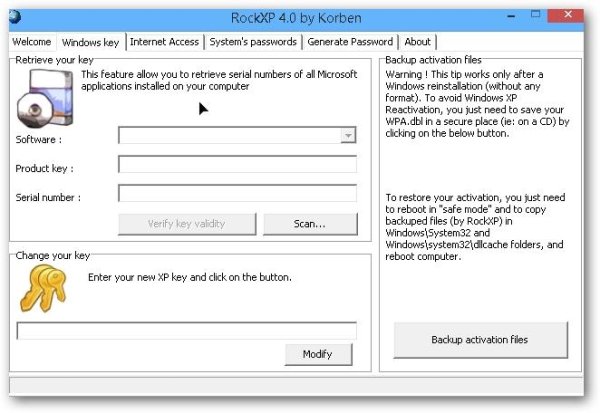
Task: Maximize the RockXP window
Action: pyautogui.click(x=535, y=15)
